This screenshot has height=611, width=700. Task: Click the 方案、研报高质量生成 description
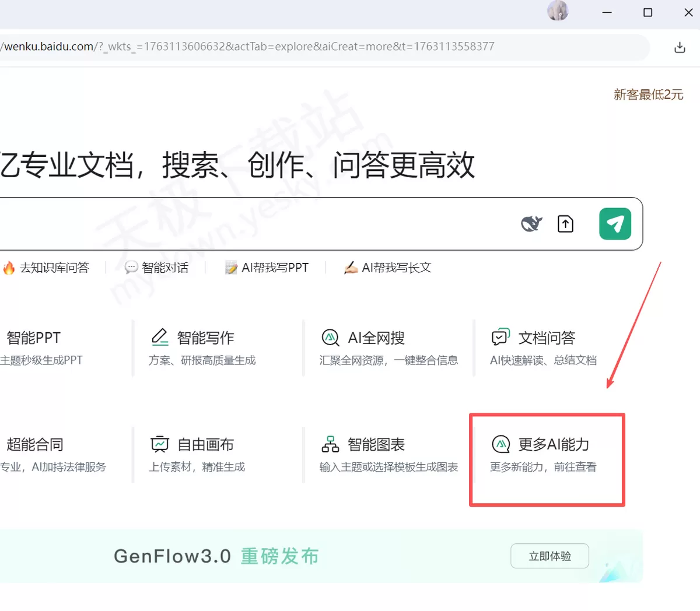[x=202, y=360]
